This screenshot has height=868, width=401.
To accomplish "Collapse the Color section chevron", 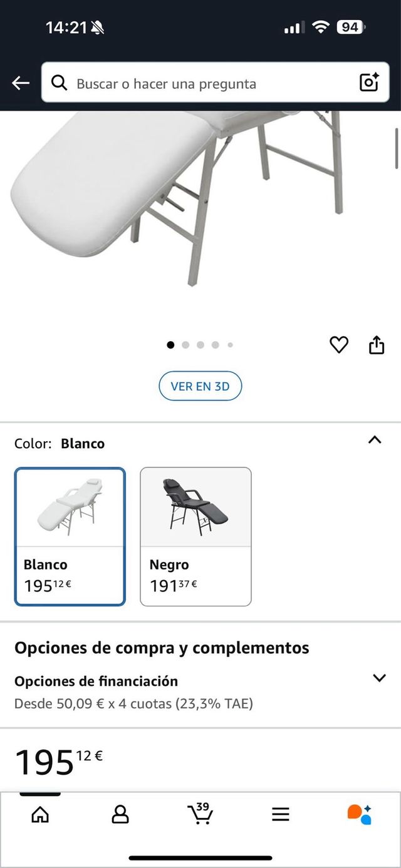I will (x=375, y=440).
